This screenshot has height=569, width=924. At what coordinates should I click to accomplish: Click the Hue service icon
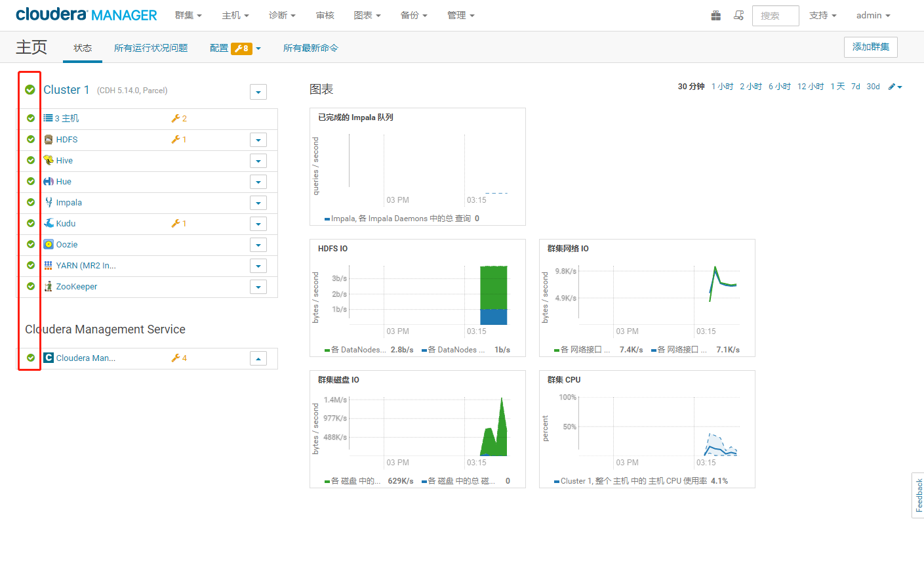tap(49, 181)
